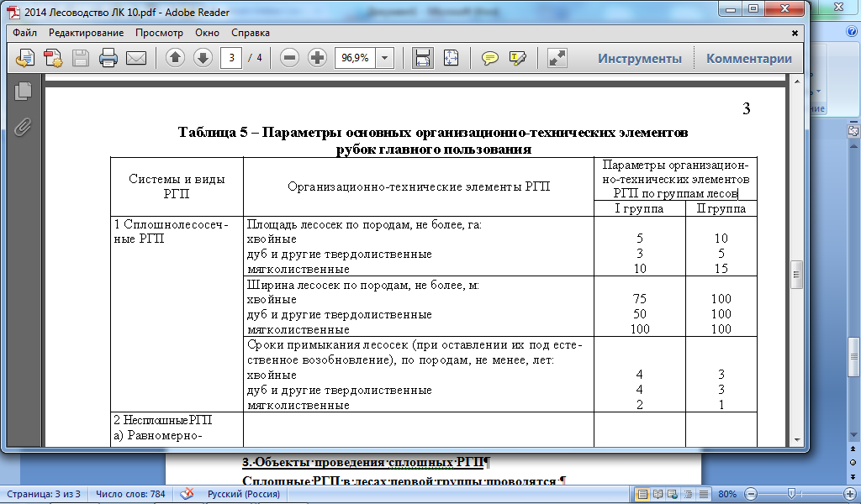
Task: Close document with menu bar X
Action: pyautogui.click(x=795, y=33)
